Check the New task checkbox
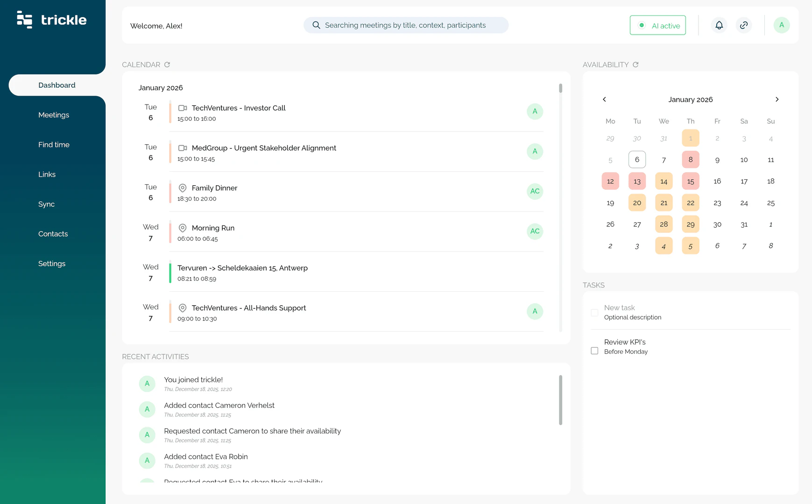This screenshot has width=812, height=504. (594, 313)
